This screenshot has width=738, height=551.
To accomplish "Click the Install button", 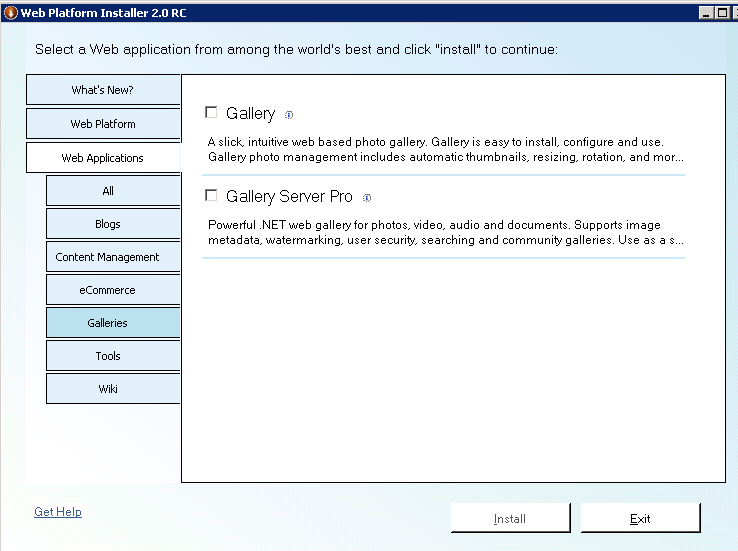I will pos(510,518).
